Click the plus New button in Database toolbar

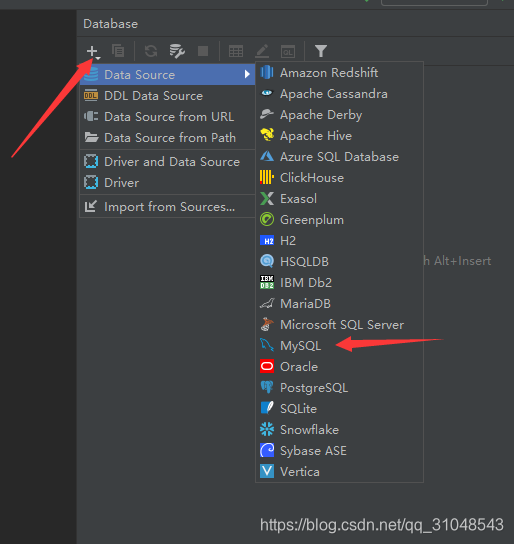coord(93,52)
